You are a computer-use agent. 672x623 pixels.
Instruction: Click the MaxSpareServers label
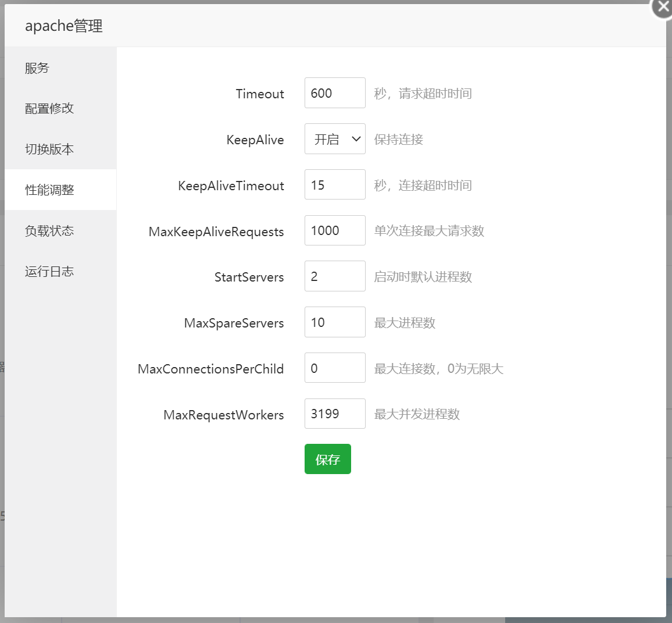[x=234, y=323]
